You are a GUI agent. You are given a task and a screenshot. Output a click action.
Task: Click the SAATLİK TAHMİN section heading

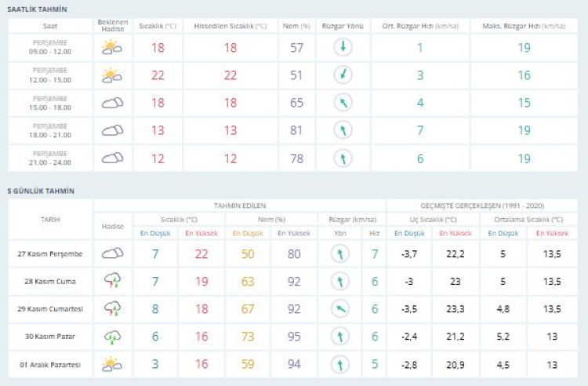click(37, 9)
